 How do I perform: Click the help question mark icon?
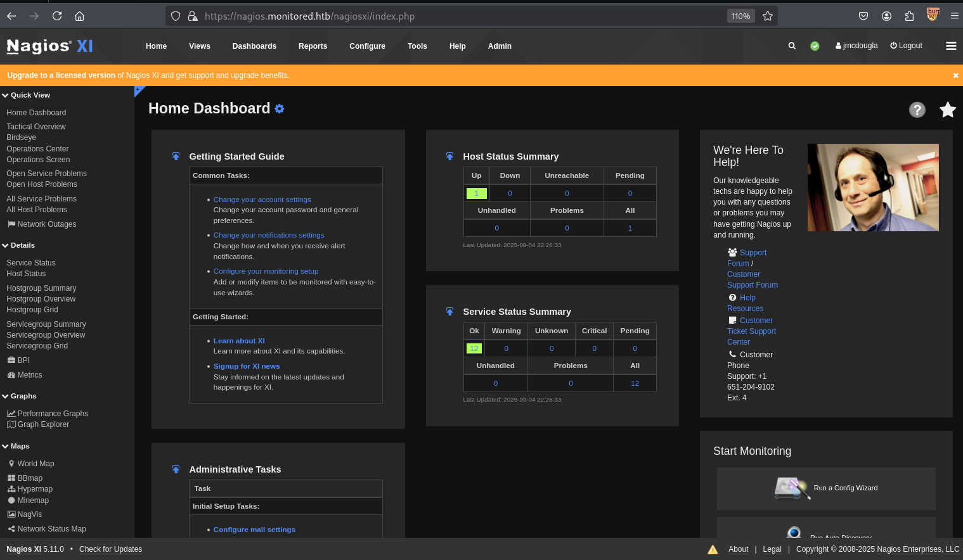917,110
